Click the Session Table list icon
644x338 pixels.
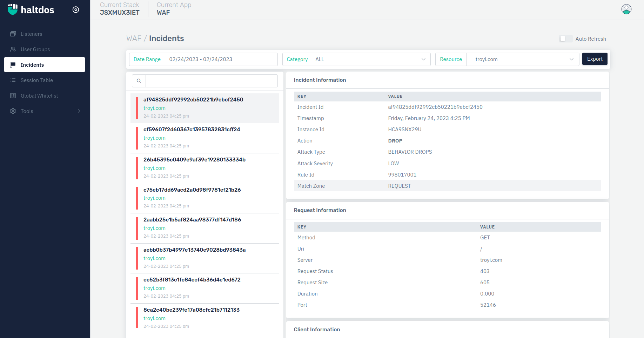(x=13, y=80)
